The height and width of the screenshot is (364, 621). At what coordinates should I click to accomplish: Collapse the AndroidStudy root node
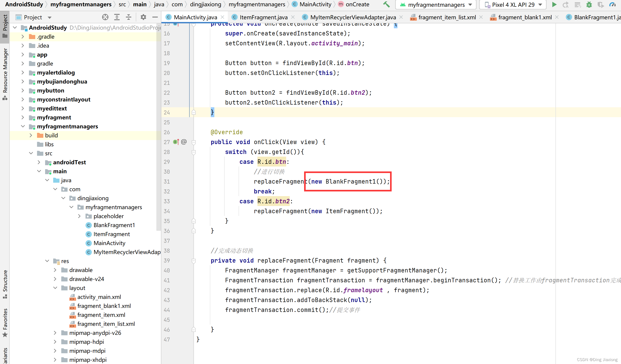(15, 28)
